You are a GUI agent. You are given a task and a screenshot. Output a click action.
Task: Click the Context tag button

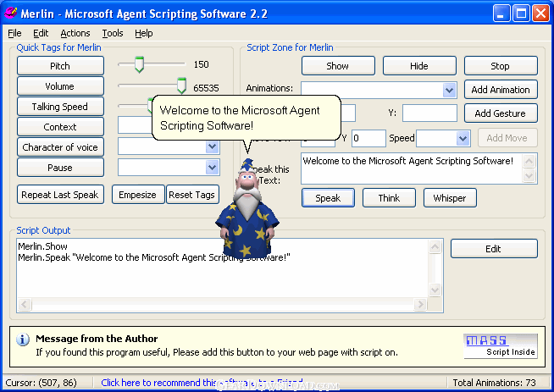[x=60, y=127]
